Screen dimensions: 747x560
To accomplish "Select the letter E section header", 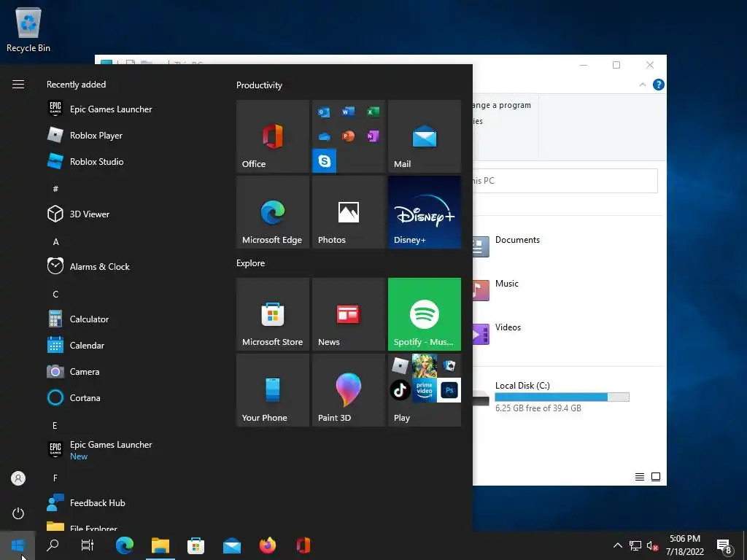I will [55, 426].
